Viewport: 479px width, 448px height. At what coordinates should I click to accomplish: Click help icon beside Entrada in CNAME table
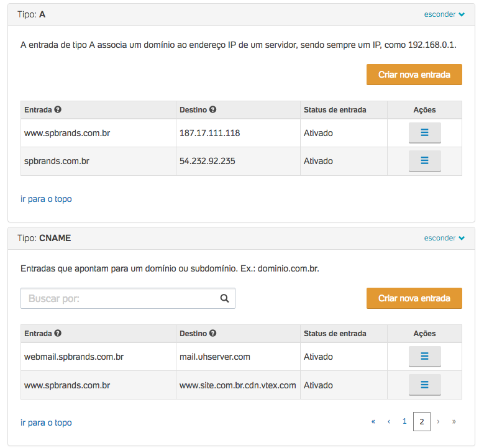click(58, 334)
